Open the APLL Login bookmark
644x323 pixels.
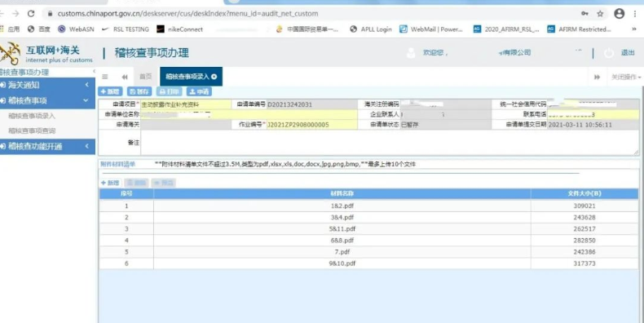371,29
